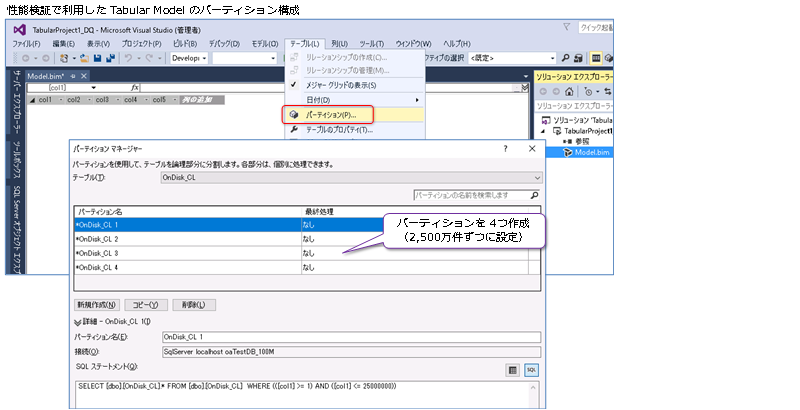Open the Development configuration dropdown
The image size is (800, 410).
coord(189,58)
